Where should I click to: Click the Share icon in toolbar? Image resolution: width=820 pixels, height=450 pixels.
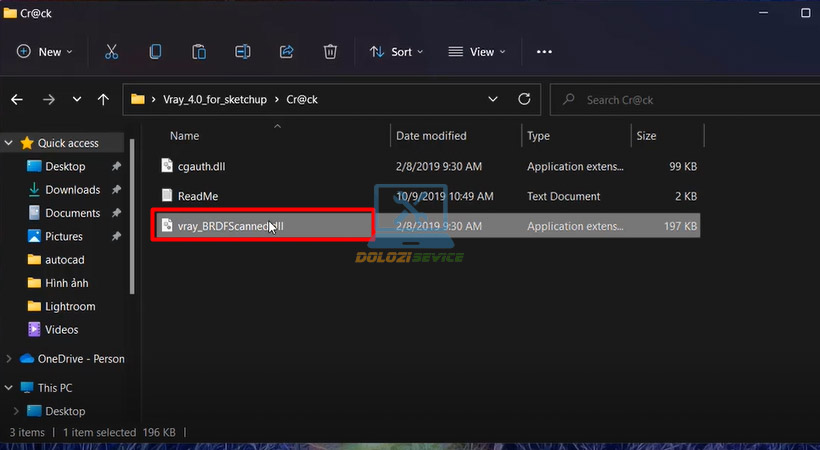tap(286, 52)
